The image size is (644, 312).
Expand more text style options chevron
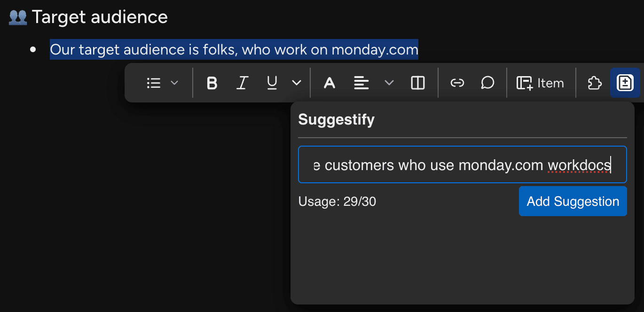297,83
